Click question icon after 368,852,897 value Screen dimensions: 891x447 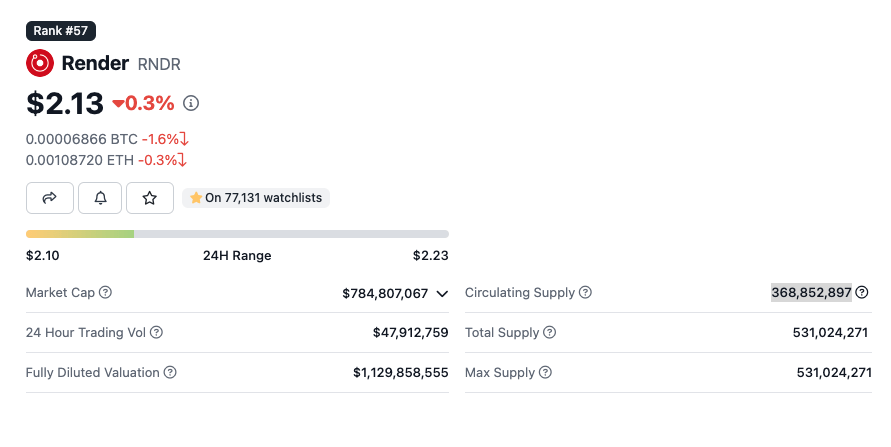(862, 292)
